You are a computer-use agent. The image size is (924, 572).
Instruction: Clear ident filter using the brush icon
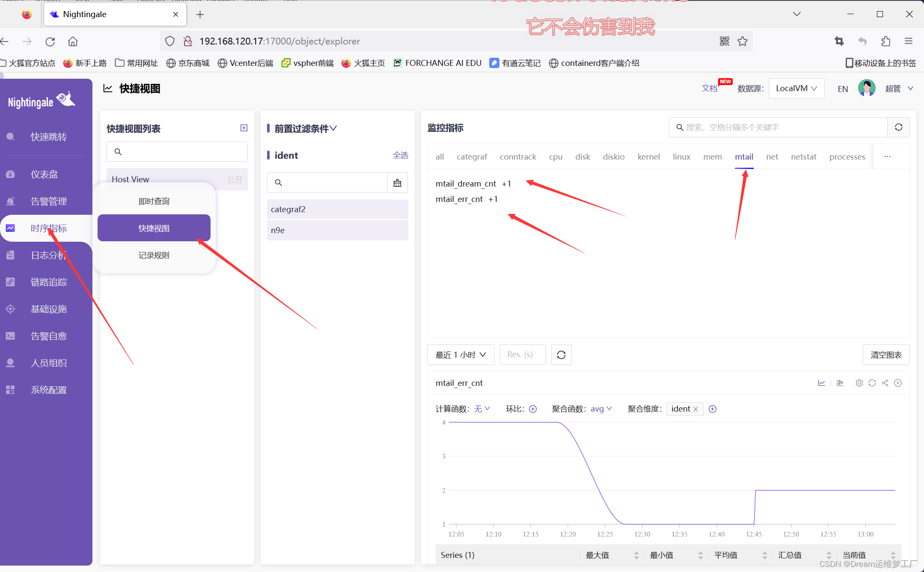tap(397, 183)
